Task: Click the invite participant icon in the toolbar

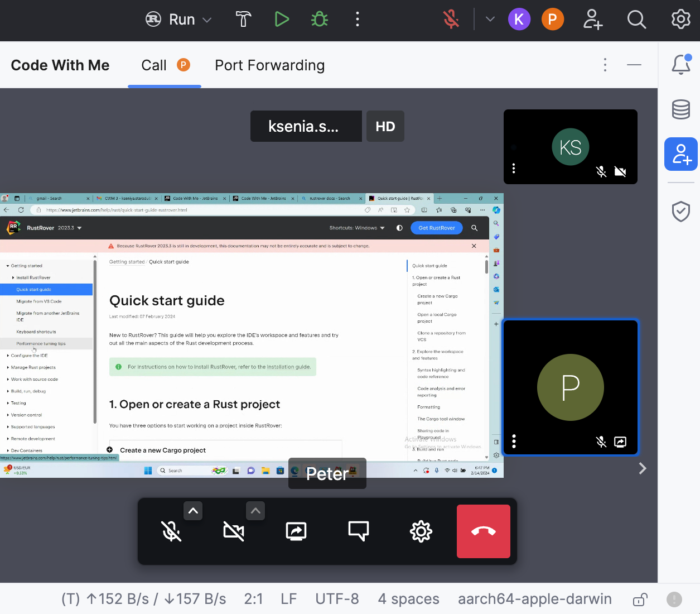Action: pos(592,18)
